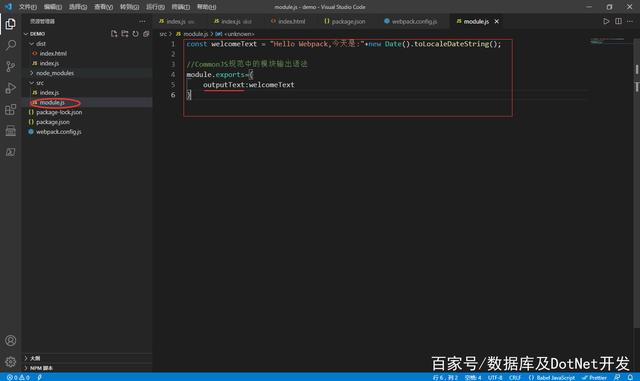Image resolution: width=640 pixels, height=381 pixels.
Task: Refresh the DEMO explorer tree
Action: pyautogui.click(x=135, y=34)
